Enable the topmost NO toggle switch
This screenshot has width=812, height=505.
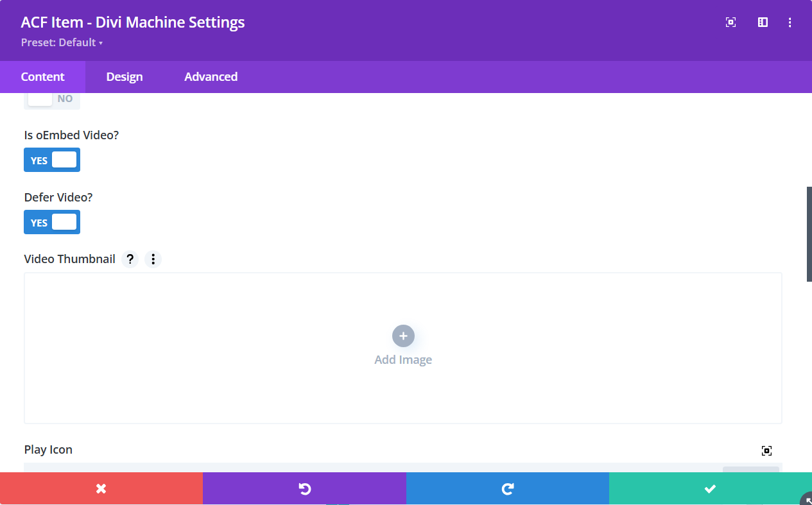pos(51,96)
